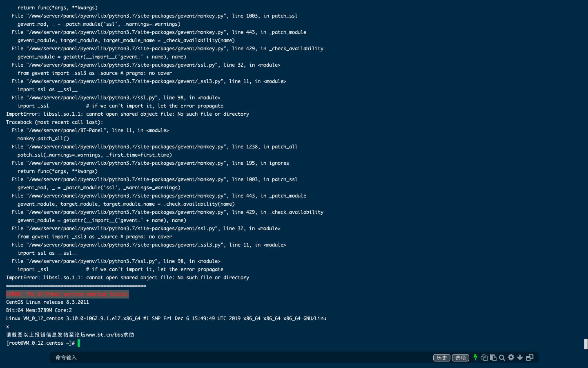Open the 历史 history button
Image resolution: width=588 pixels, height=368 pixels.
click(441, 358)
